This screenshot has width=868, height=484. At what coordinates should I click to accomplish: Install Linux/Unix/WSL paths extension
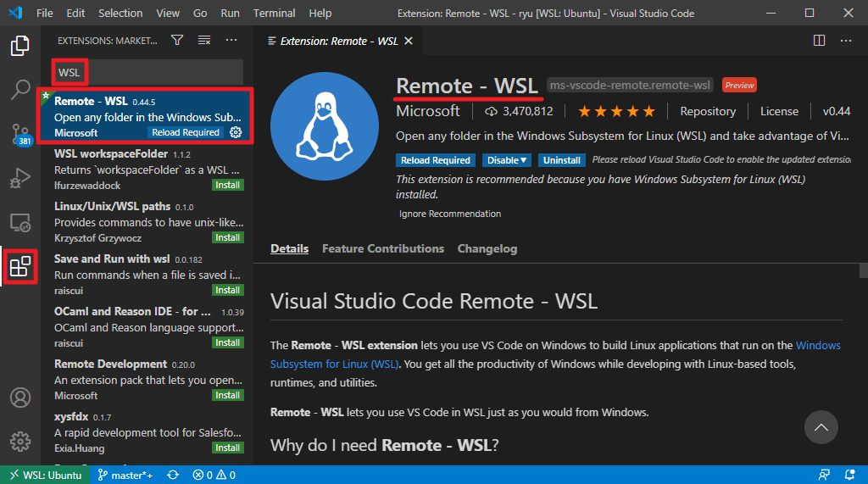(x=227, y=237)
